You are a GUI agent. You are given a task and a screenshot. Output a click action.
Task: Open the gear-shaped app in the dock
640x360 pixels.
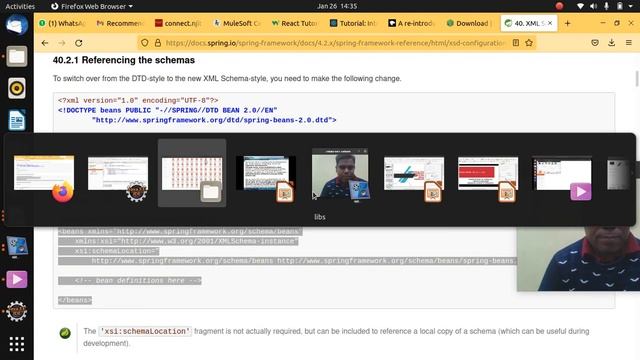point(17,311)
